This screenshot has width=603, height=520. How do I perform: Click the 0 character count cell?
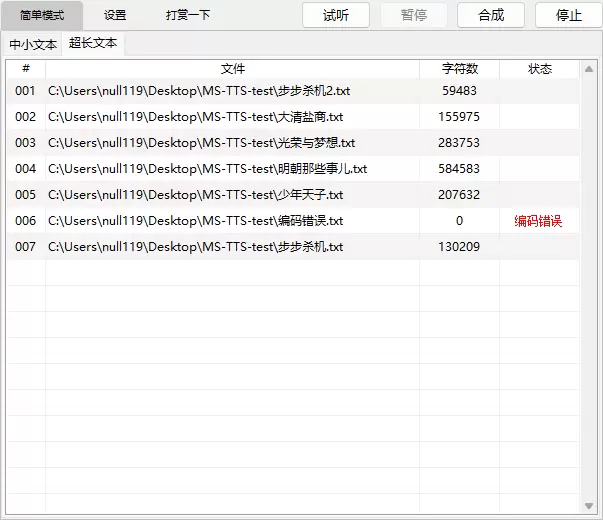coord(459,221)
